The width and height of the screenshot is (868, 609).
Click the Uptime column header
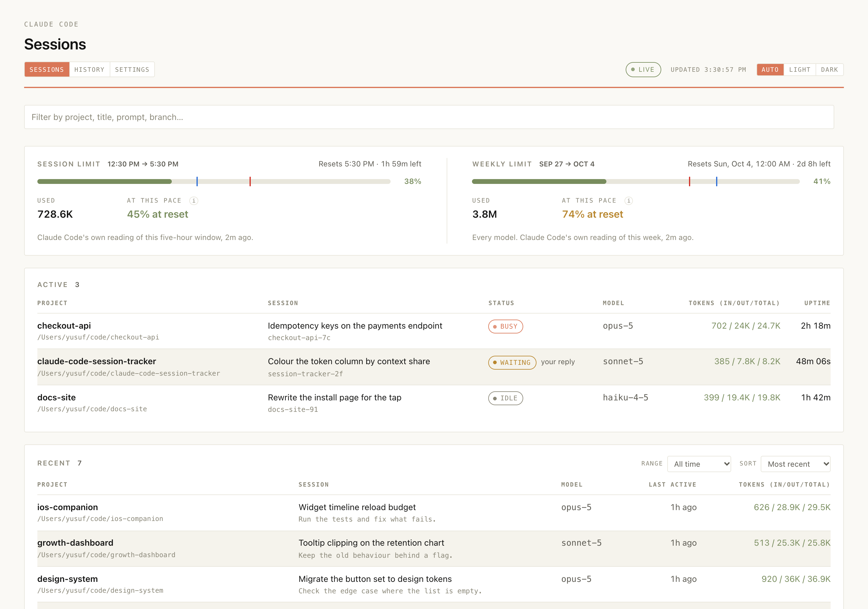click(x=817, y=303)
